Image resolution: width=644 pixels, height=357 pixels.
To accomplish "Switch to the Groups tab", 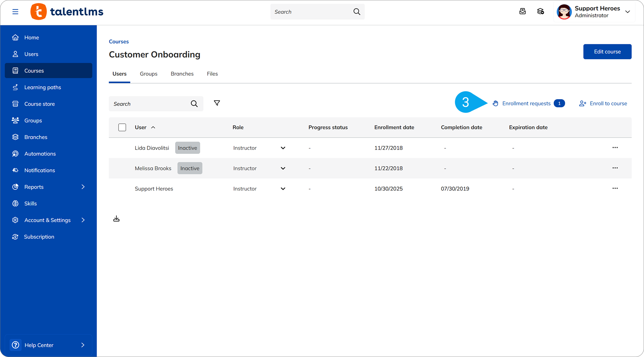I will [x=149, y=74].
